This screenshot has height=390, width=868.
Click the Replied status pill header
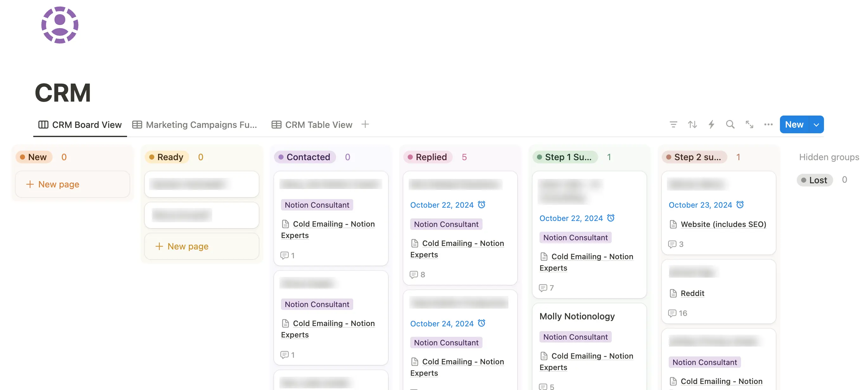tap(428, 157)
